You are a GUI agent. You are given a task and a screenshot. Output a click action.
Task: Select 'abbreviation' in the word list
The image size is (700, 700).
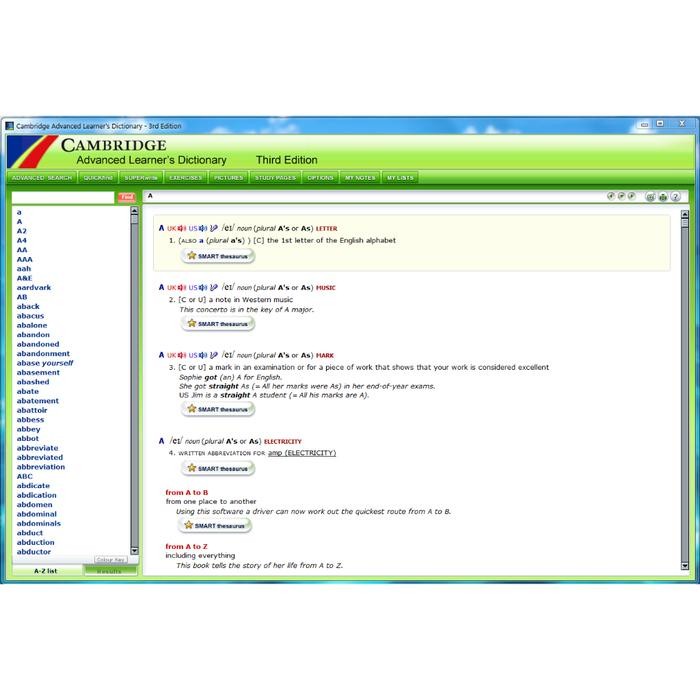point(41,467)
